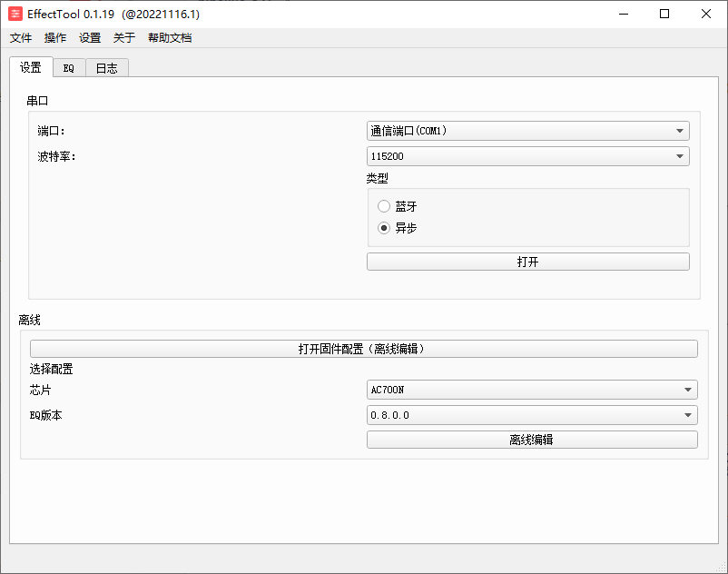Image resolution: width=728 pixels, height=574 pixels.
Task: Click the EQ版本 label
Action: (46, 415)
